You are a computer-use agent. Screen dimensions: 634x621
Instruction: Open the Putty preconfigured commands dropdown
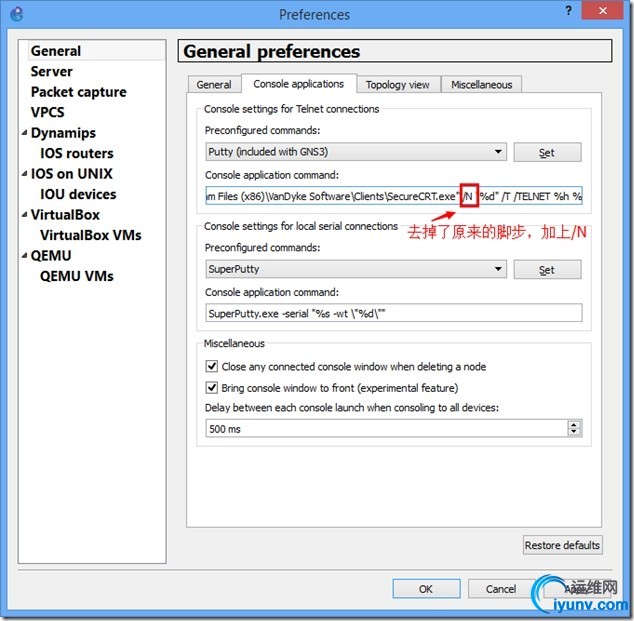click(x=356, y=152)
